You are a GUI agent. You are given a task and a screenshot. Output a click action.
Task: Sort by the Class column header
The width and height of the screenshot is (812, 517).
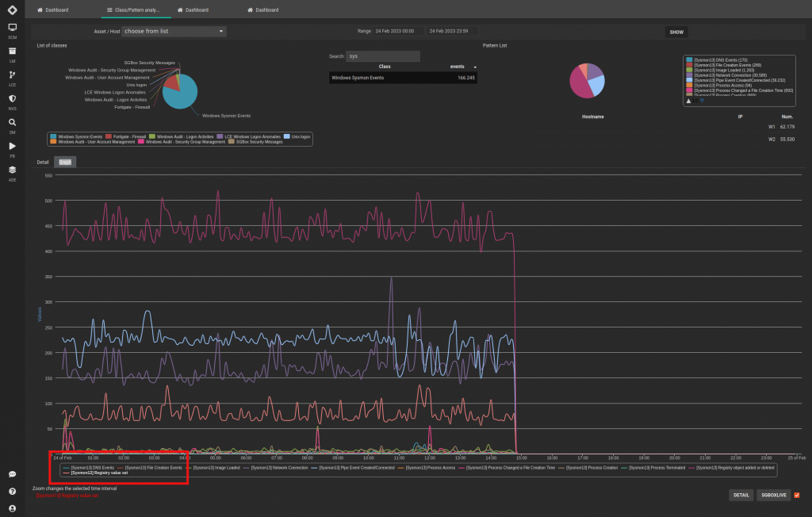pos(385,67)
